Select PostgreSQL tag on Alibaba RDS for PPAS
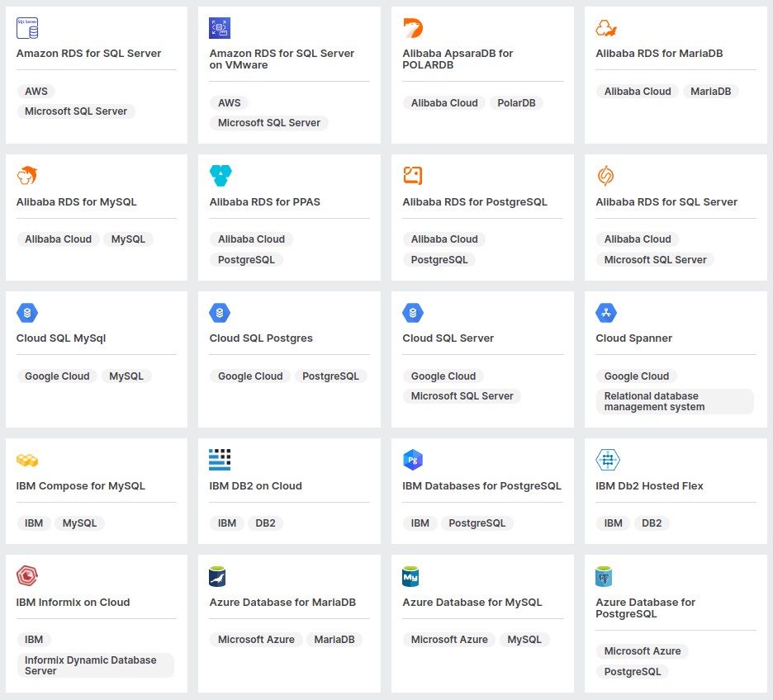Image resolution: width=773 pixels, height=700 pixels. click(x=246, y=260)
